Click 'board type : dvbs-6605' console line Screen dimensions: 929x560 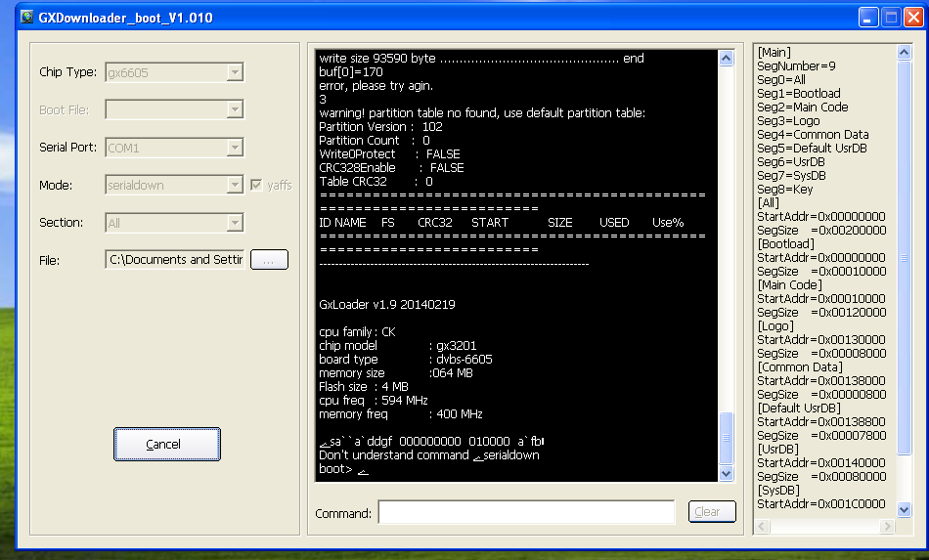click(405, 360)
